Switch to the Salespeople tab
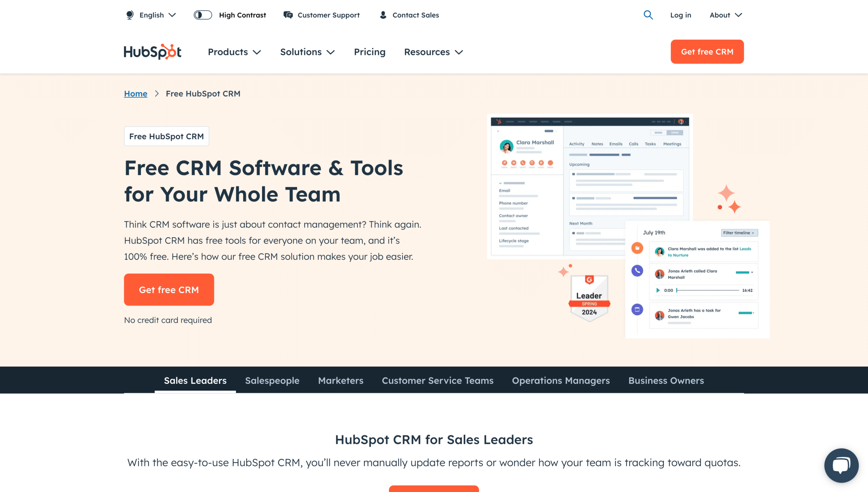Viewport: 868px width, 492px height. (x=272, y=380)
